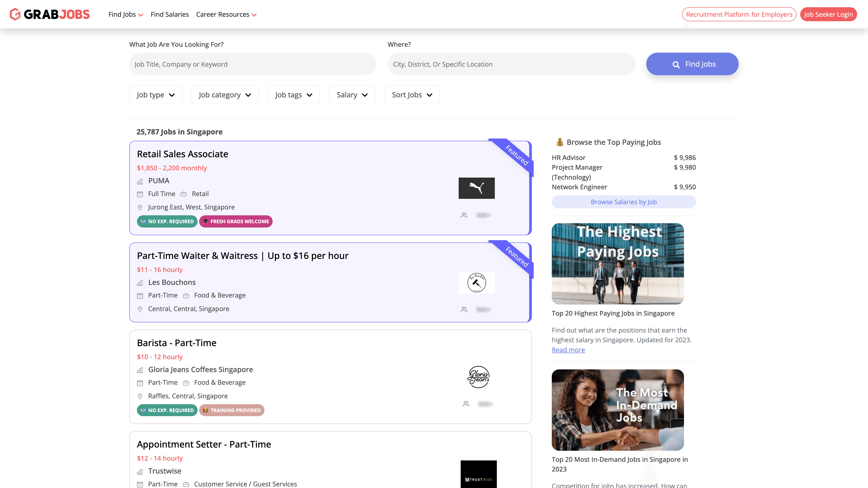
Task: Open the Career Resources menu
Action: coord(226,14)
